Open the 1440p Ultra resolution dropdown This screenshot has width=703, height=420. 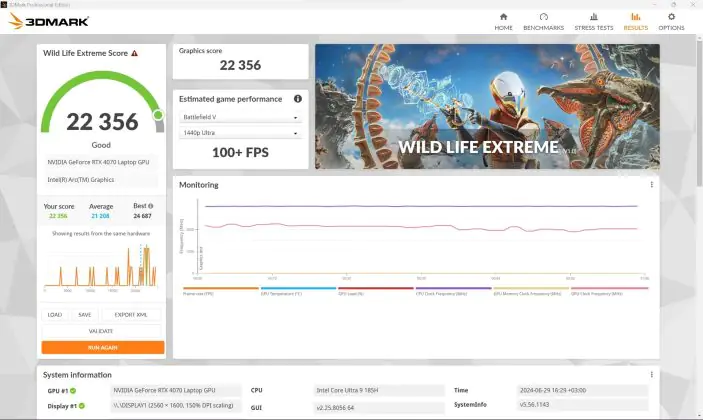coord(240,133)
